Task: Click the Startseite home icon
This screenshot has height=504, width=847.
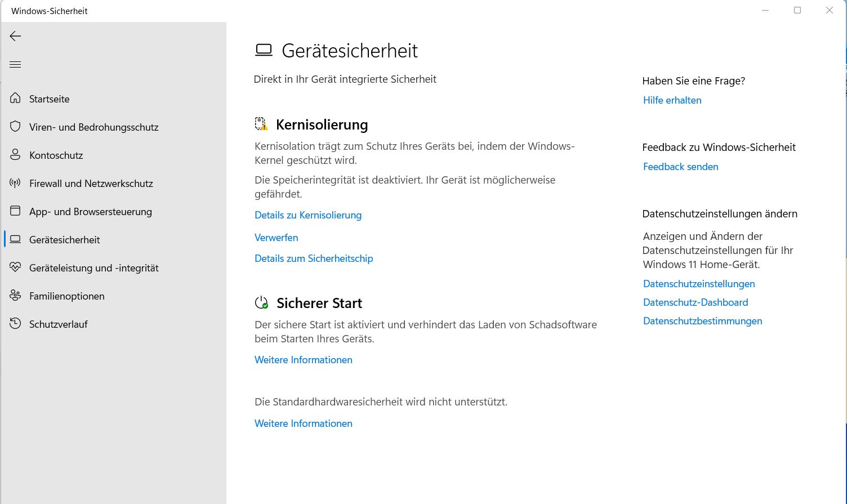Action: [x=15, y=99]
